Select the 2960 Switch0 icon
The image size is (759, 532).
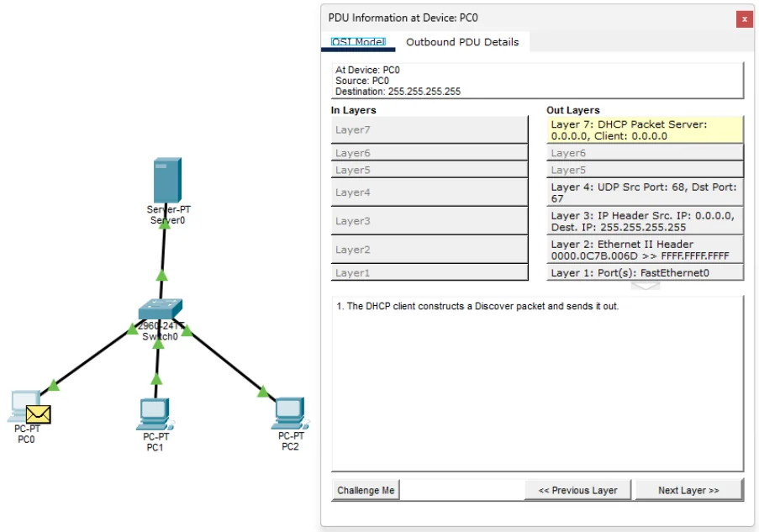[x=161, y=309]
